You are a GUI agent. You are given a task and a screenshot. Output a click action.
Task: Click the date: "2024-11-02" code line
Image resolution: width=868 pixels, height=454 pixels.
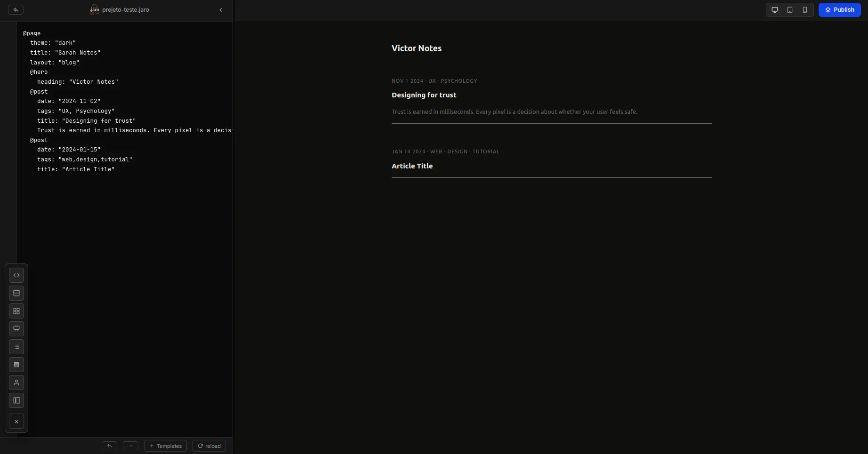pos(69,101)
